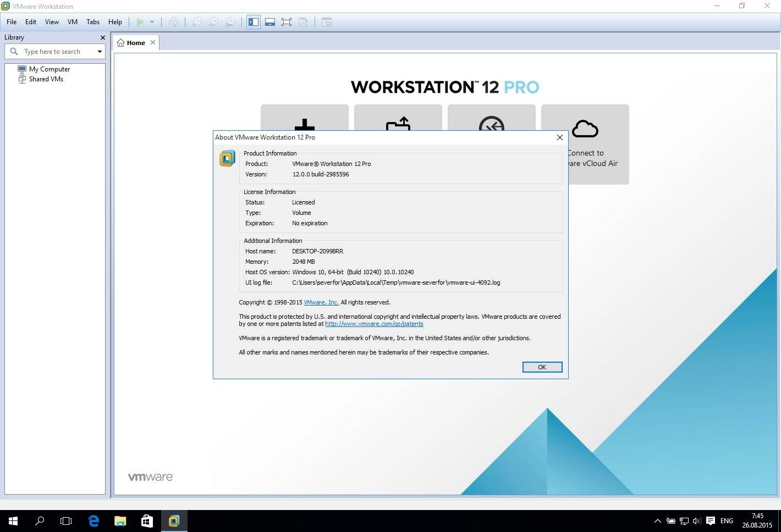Click the battery power tray icon
Screen dimensions: 781x532
click(x=670, y=521)
